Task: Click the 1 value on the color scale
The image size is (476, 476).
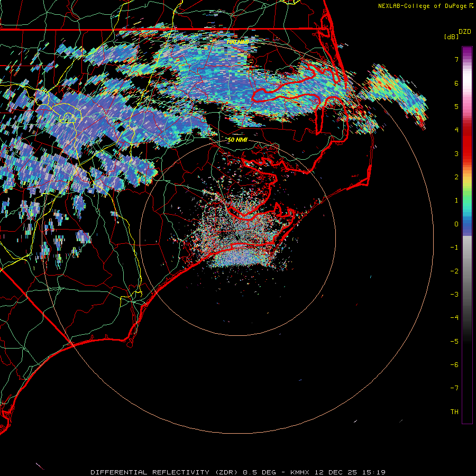Action: click(x=456, y=200)
